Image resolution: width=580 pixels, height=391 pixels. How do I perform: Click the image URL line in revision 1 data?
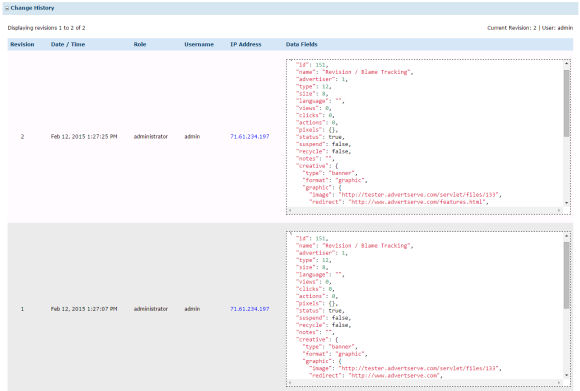pyautogui.click(x=405, y=368)
